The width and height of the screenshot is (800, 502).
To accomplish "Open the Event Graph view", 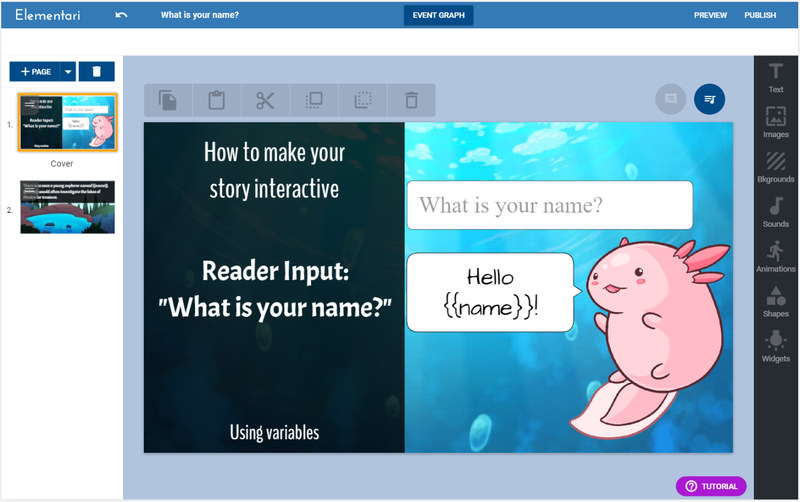I will (x=438, y=15).
